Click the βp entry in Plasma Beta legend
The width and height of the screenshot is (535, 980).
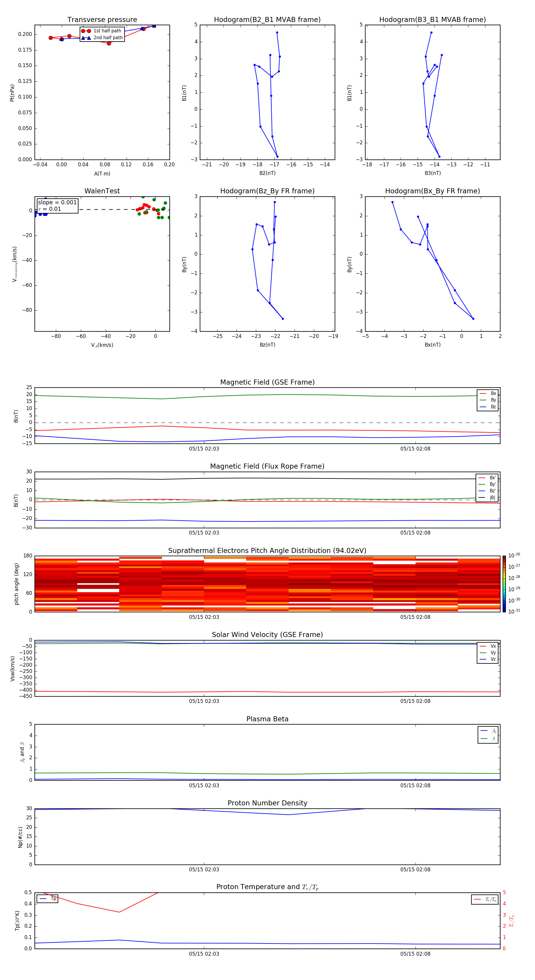(488, 731)
